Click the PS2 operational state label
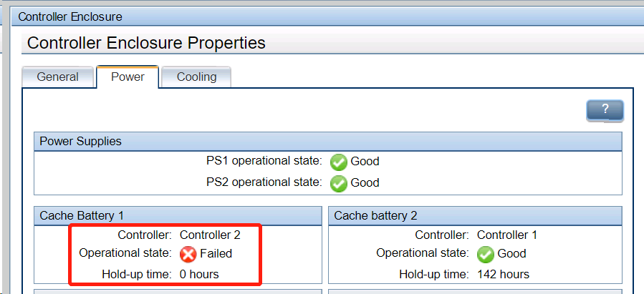This screenshot has width=644, height=294. (263, 182)
